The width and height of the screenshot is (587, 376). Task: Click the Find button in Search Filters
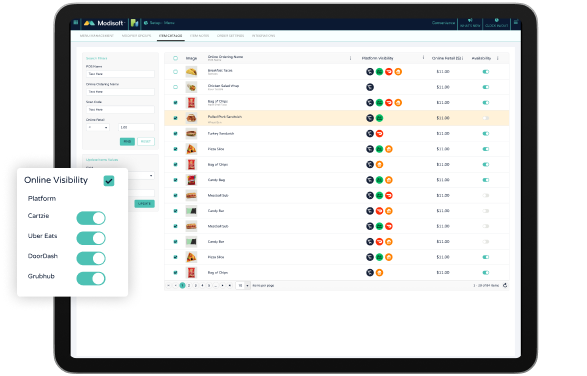pyautogui.click(x=127, y=141)
